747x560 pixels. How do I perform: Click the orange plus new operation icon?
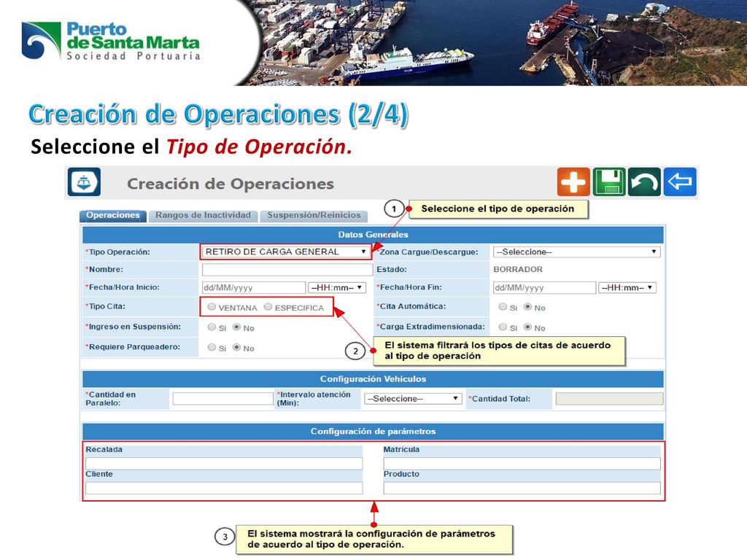coord(573,182)
